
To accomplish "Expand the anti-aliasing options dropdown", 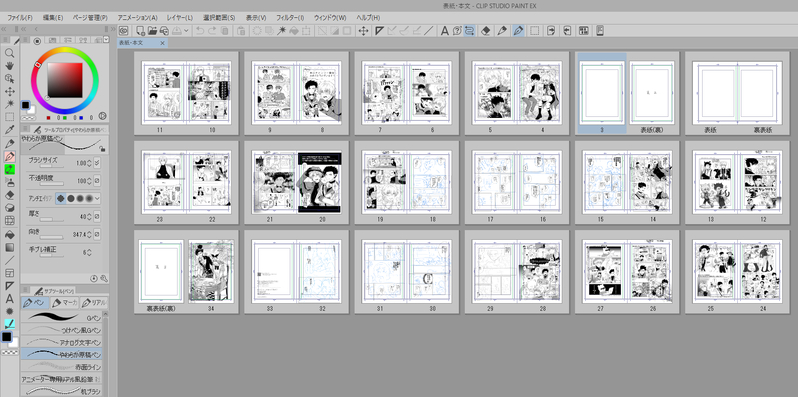I will [x=97, y=198].
